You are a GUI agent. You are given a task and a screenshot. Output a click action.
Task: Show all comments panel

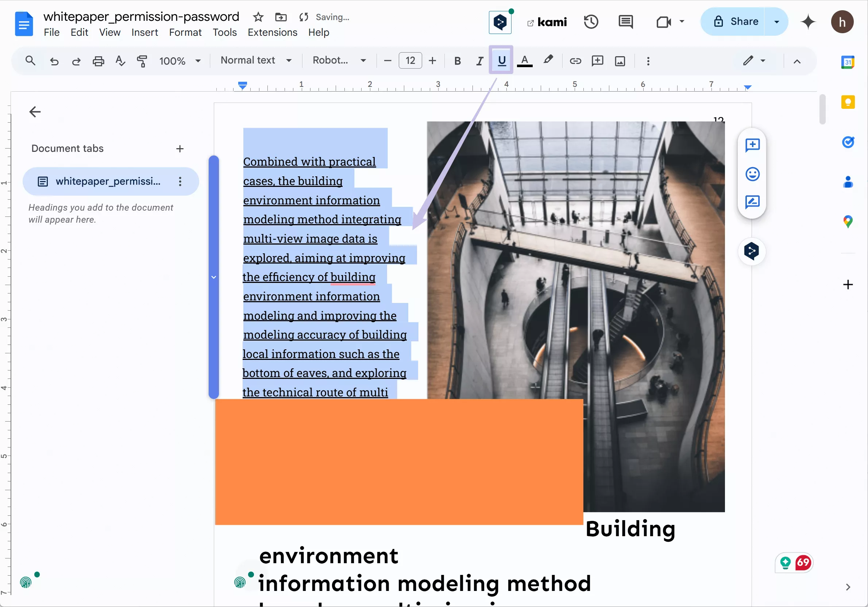tap(626, 22)
